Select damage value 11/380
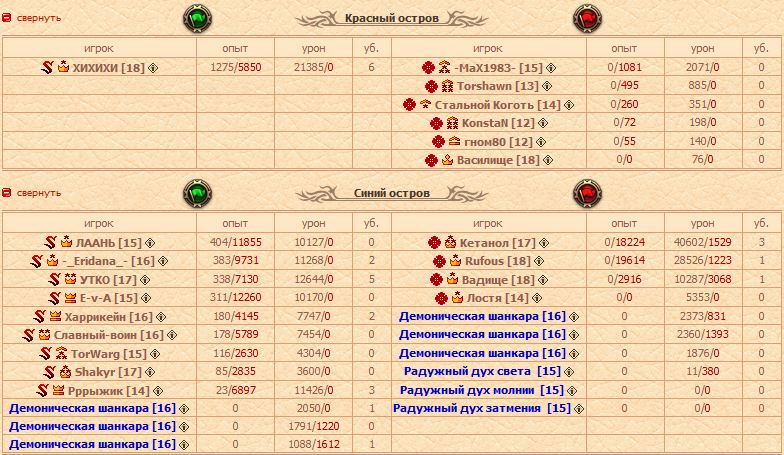 point(702,372)
